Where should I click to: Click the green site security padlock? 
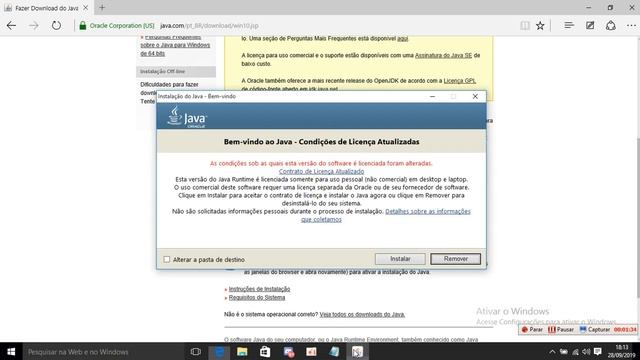83,26
